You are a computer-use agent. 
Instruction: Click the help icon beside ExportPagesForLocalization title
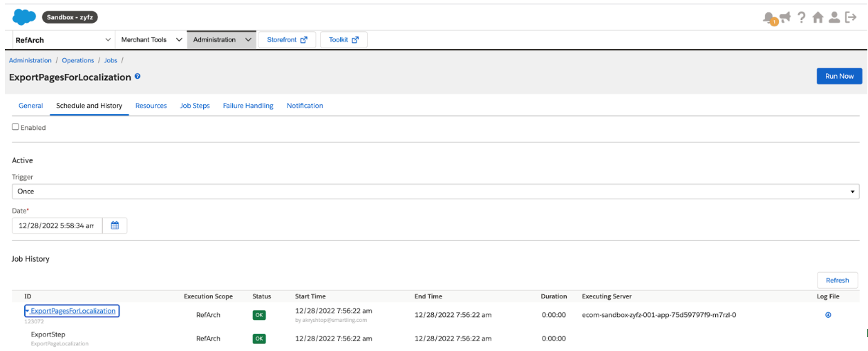(x=138, y=77)
